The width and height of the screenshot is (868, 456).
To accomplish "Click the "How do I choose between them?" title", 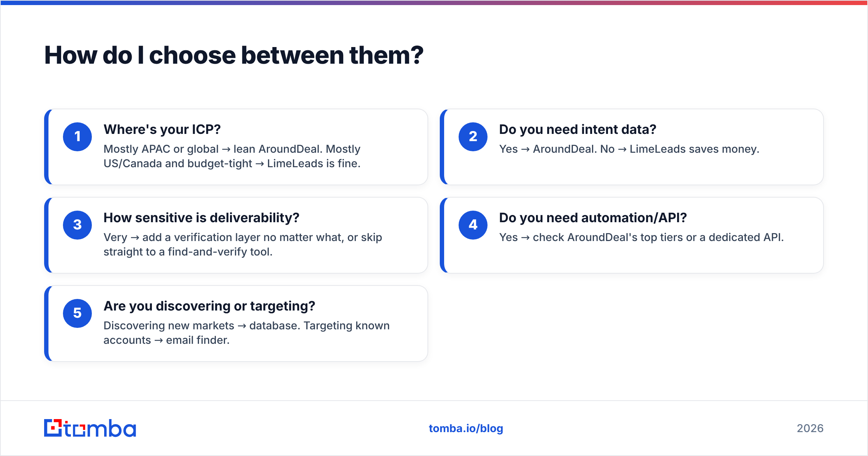I will coord(234,55).
